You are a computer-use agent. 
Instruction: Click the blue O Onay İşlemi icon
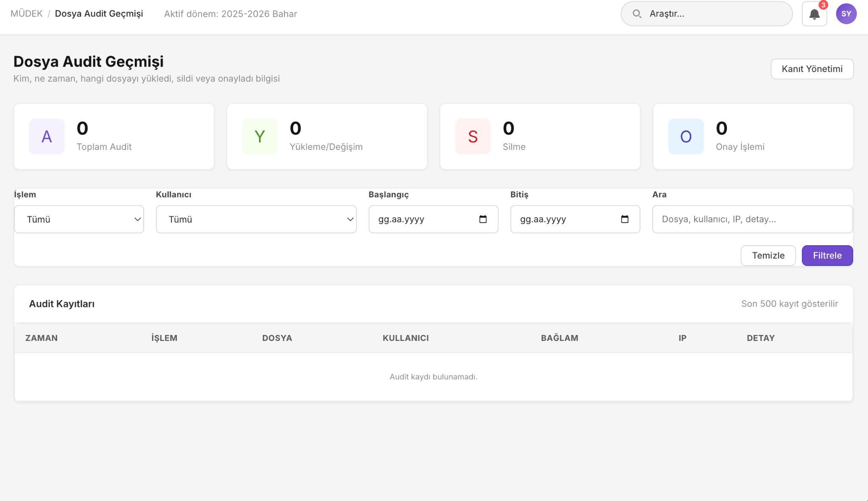686,136
